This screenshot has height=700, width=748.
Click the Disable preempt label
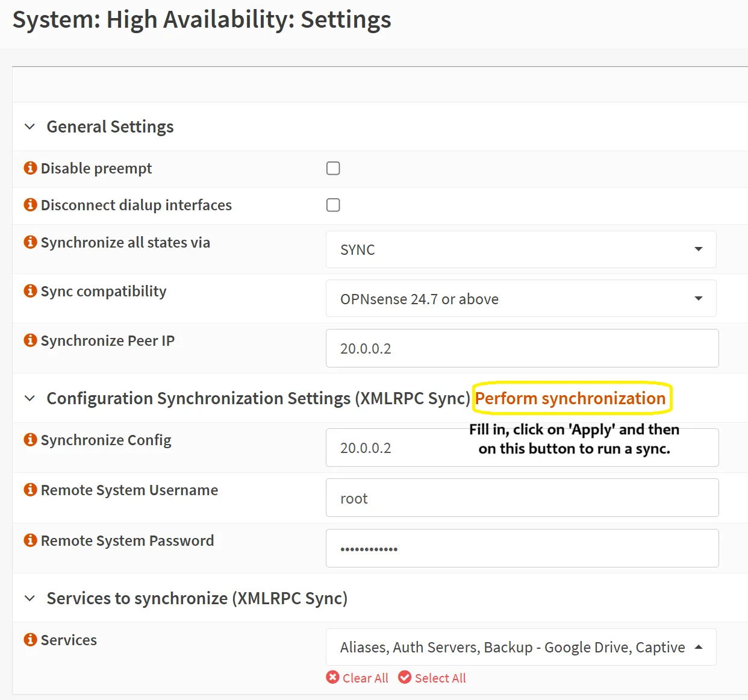pyautogui.click(x=96, y=168)
